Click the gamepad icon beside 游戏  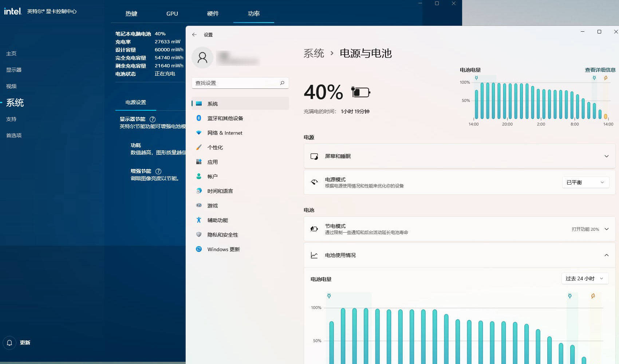(199, 205)
